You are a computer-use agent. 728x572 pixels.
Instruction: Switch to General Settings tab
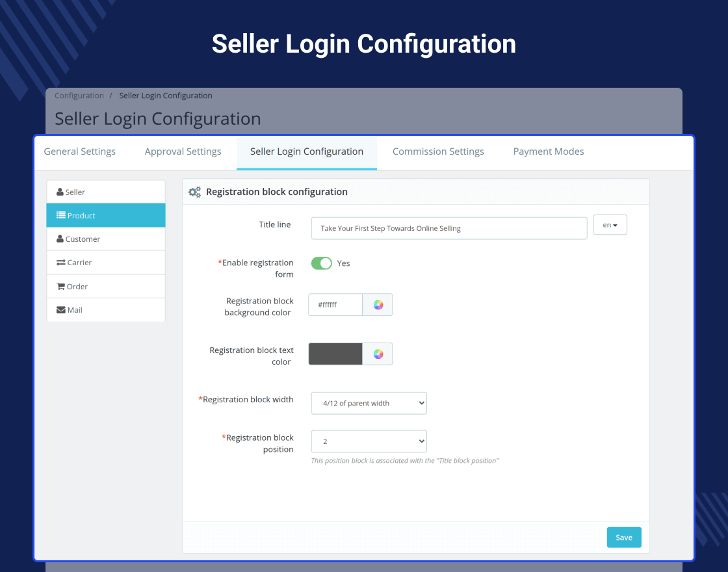tap(80, 151)
